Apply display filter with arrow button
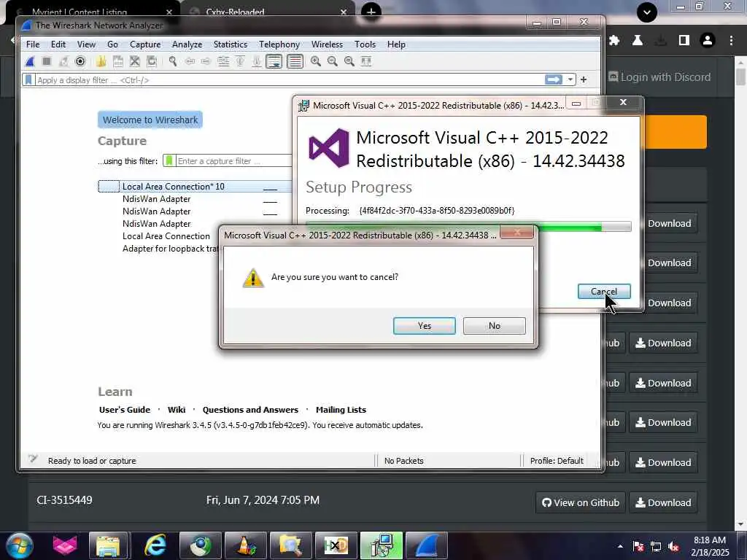747x560 pixels. (x=554, y=79)
